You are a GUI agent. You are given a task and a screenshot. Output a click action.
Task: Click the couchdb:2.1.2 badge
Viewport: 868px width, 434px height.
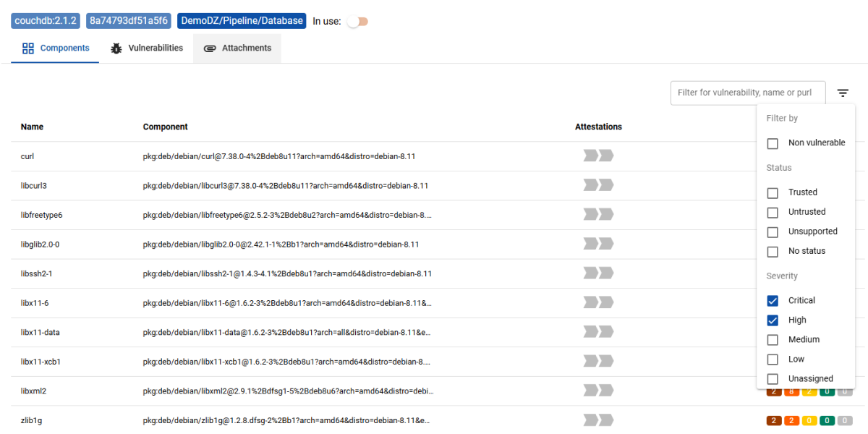click(45, 21)
